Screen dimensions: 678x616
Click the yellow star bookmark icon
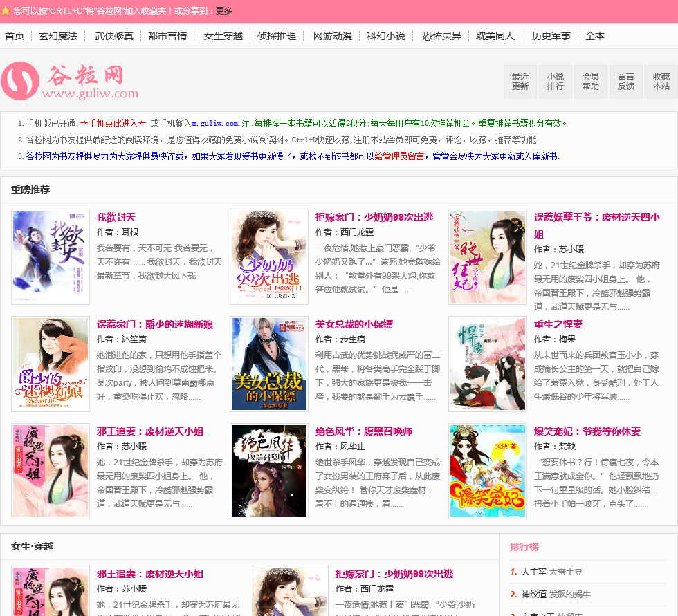(6, 11)
